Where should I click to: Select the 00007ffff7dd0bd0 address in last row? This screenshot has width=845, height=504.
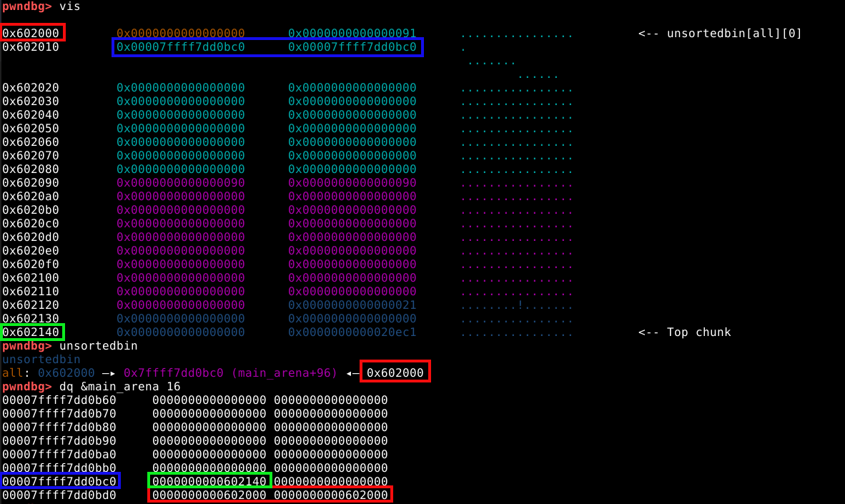point(59,495)
